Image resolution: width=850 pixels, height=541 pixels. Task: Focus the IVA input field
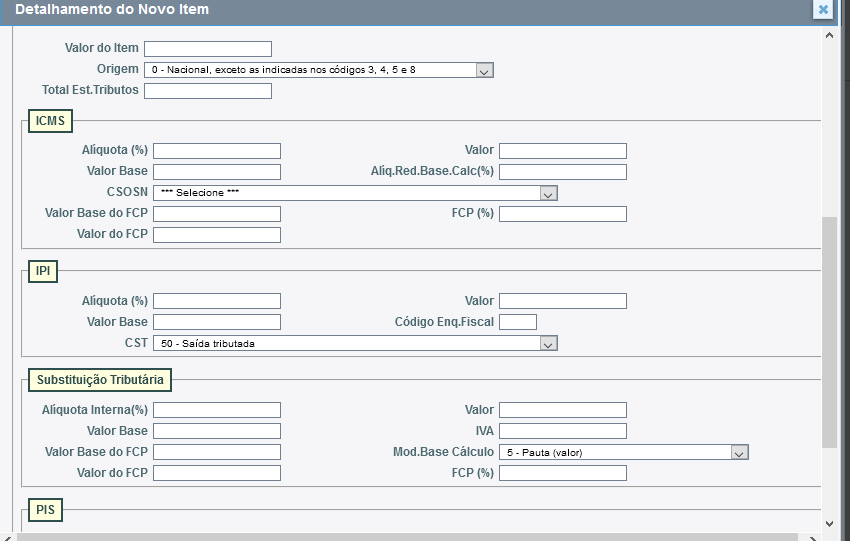coord(562,431)
